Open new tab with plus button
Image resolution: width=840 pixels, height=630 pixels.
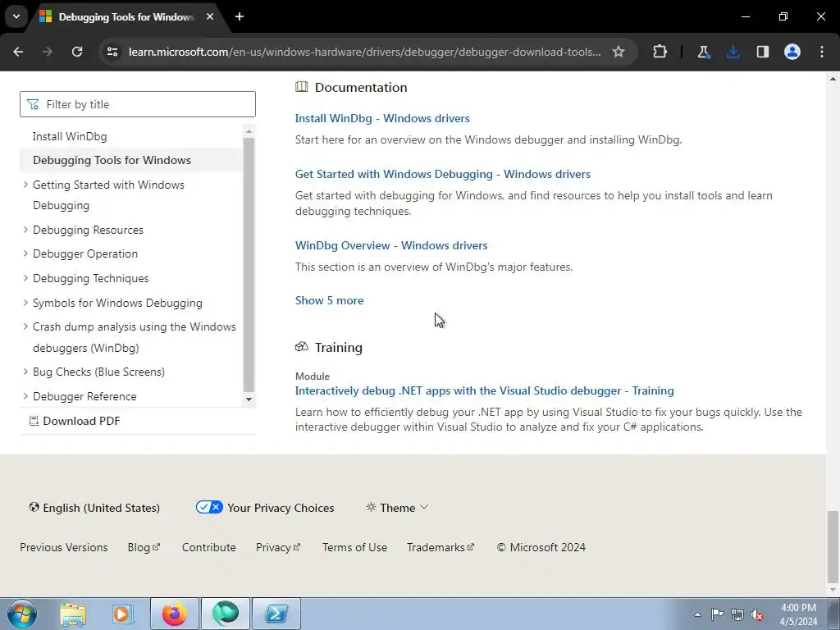[x=240, y=16]
